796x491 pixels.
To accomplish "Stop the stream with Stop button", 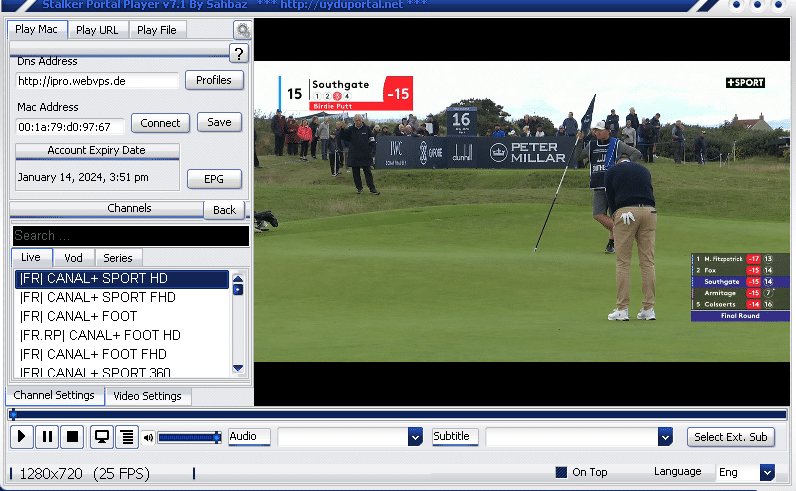I will (x=72, y=437).
